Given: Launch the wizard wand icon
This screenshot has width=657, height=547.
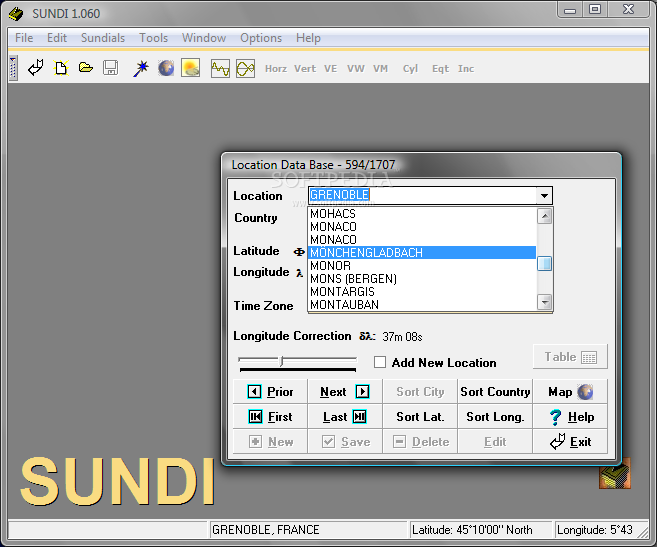Looking at the screenshot, I should click(x=141, y=68).
